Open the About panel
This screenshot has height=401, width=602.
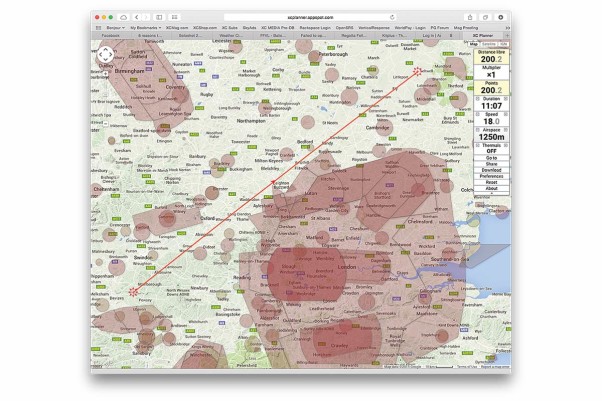click(x=491, y=189)
